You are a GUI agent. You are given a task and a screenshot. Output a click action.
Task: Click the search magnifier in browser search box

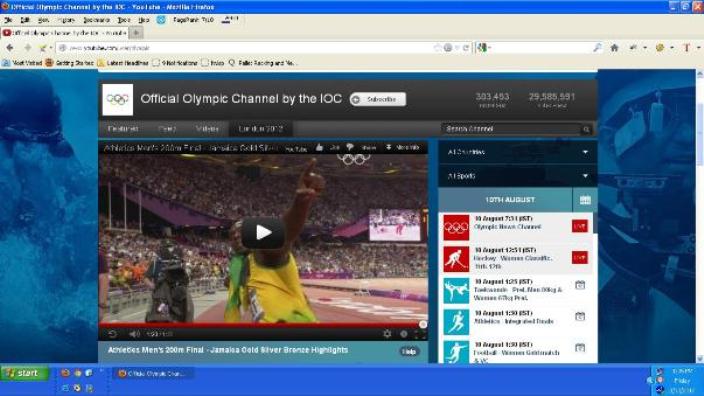[x=597, y=48]
